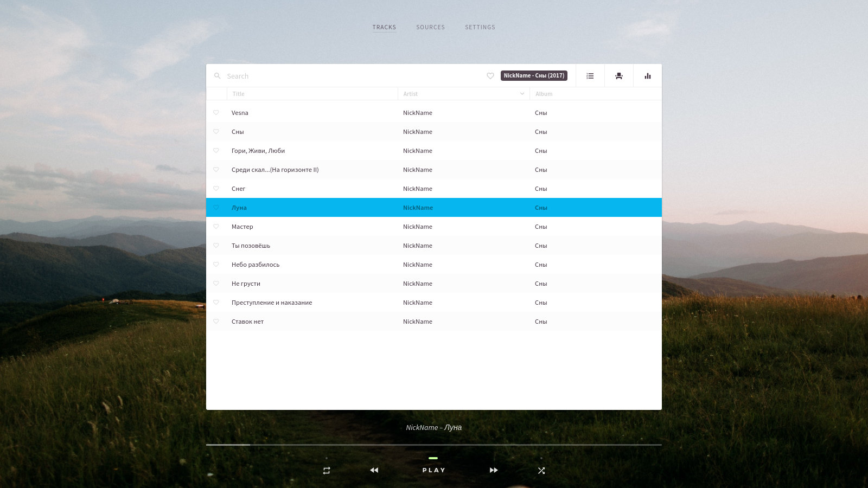Favorite the Ты позовёшь heart
Image resolution: width=868 pixels, height=488 pixels.
click(216, 246)
